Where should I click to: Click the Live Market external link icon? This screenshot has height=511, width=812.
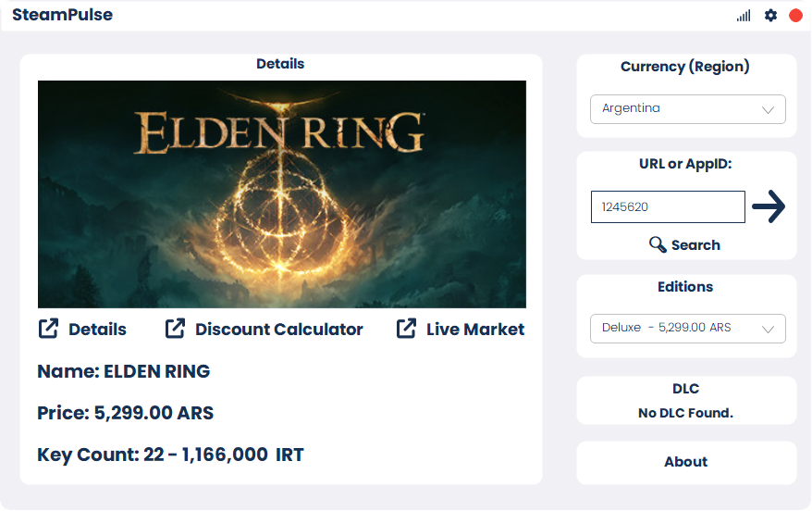[406, 329]
